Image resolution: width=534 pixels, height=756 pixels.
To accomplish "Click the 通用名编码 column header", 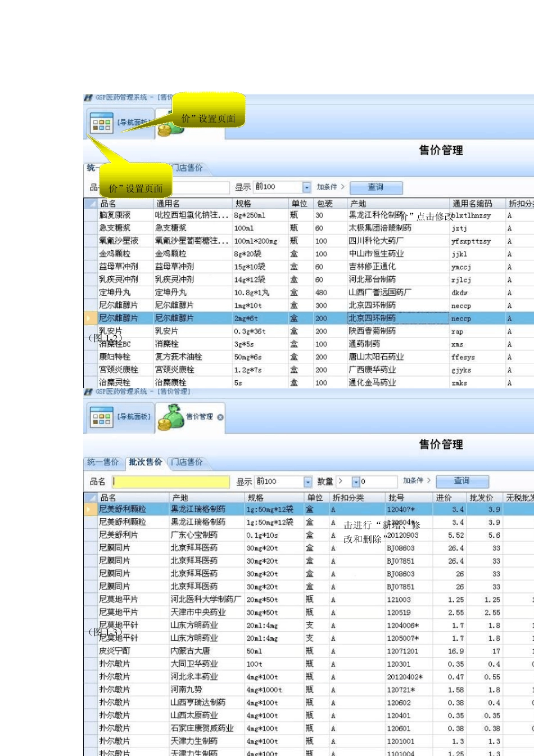I will tap(477, 204).
